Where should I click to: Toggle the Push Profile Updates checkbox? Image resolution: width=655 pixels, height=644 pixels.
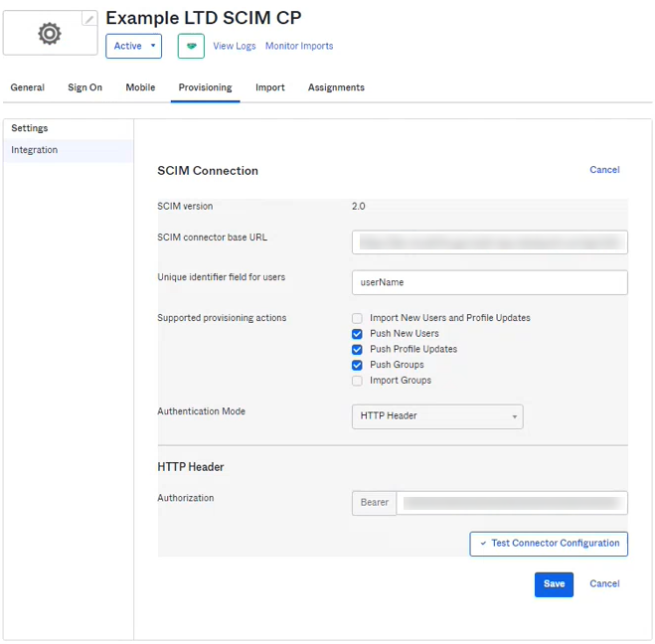pyautogui.click(x=357, y=350)
